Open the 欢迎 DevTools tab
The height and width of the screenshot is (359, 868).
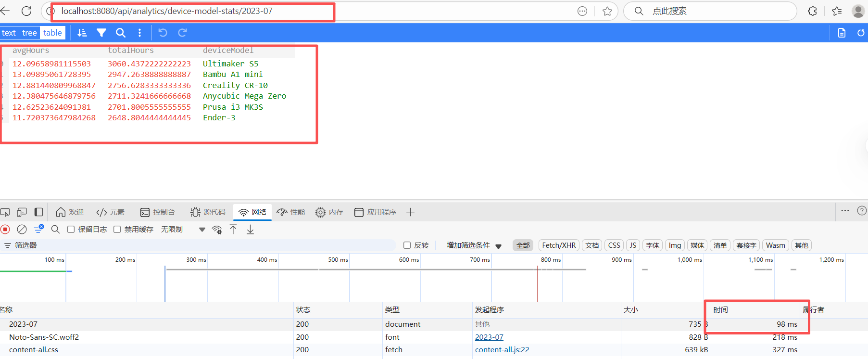coord(70,212)
